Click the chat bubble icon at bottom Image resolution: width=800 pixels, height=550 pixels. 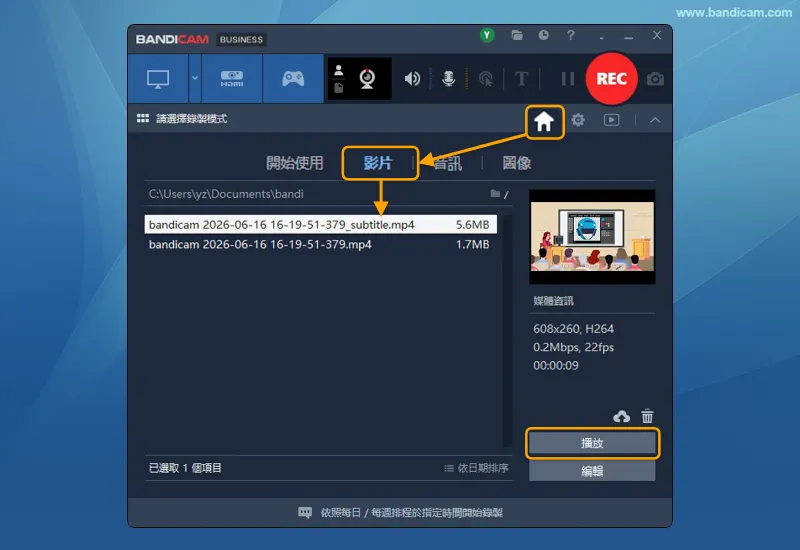click(x=305, y=512)
